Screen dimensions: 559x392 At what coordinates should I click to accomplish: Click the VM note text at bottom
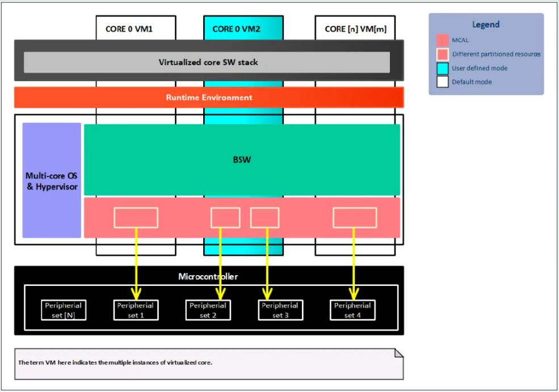tap(115, 363)
